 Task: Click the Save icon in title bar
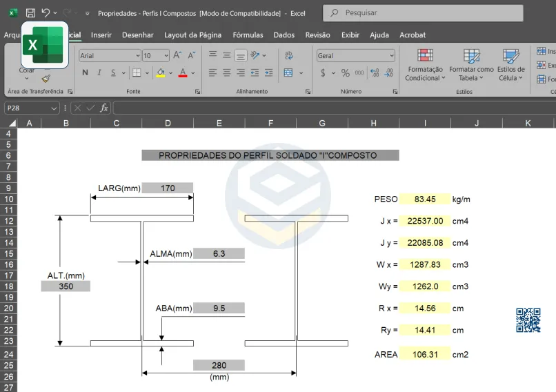tap(30, 13)
